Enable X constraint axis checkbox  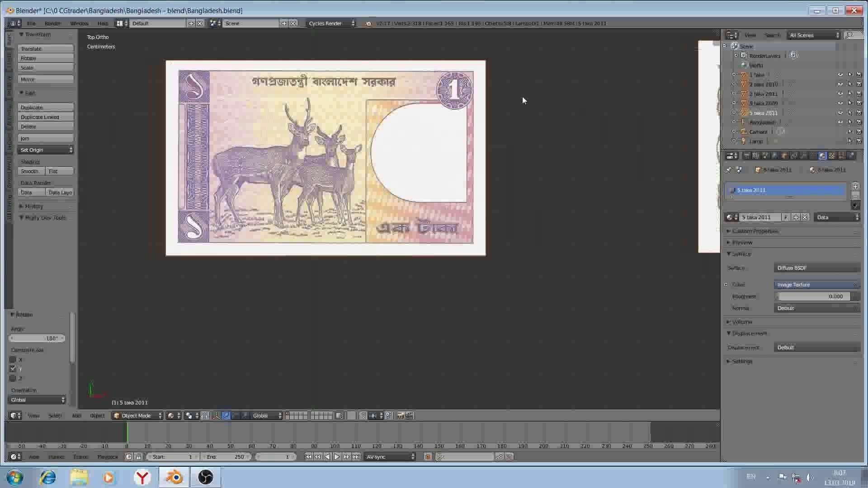(13, 360)
